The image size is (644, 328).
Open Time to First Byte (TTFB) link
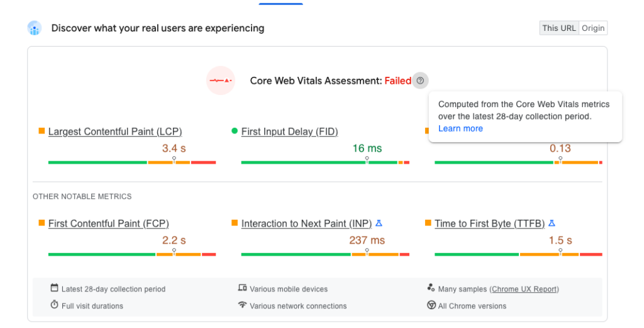pyautogui.click(x=489, y=223)
